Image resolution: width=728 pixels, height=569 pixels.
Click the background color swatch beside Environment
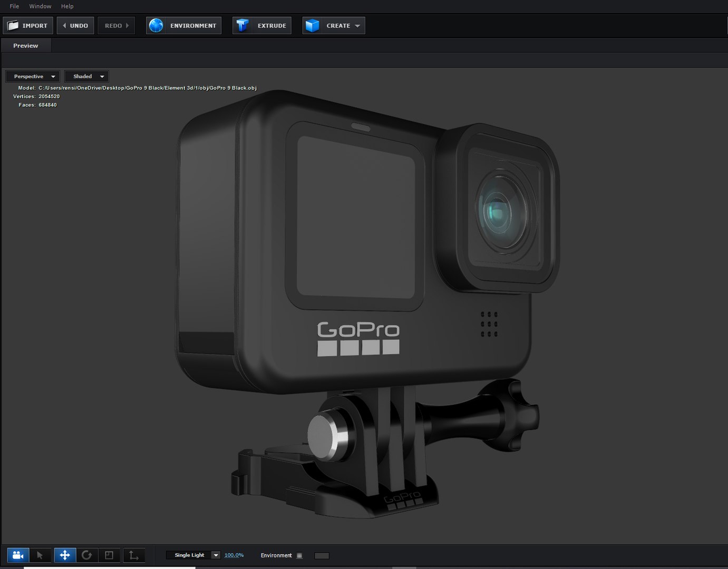tap(322, 555)
